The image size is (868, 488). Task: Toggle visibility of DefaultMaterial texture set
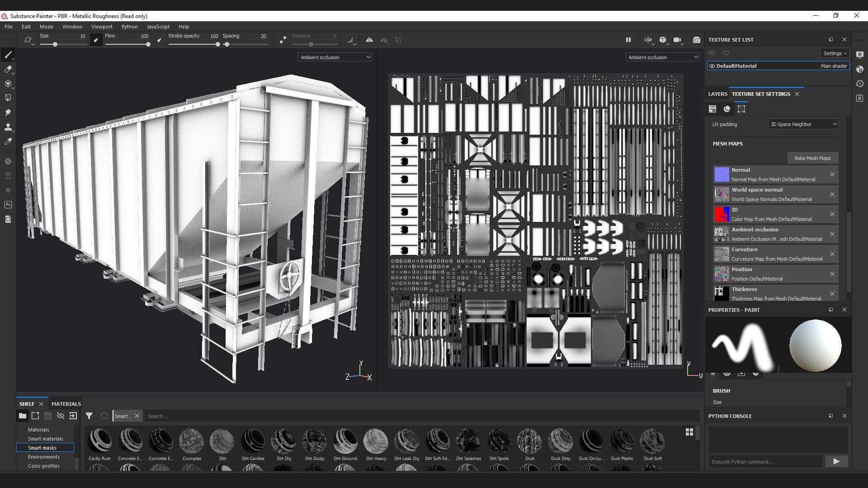click(712, 66)
